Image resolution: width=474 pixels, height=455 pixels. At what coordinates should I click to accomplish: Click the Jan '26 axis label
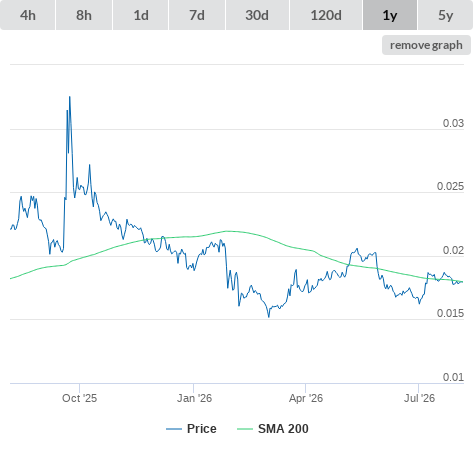click(x=194, y=398)
